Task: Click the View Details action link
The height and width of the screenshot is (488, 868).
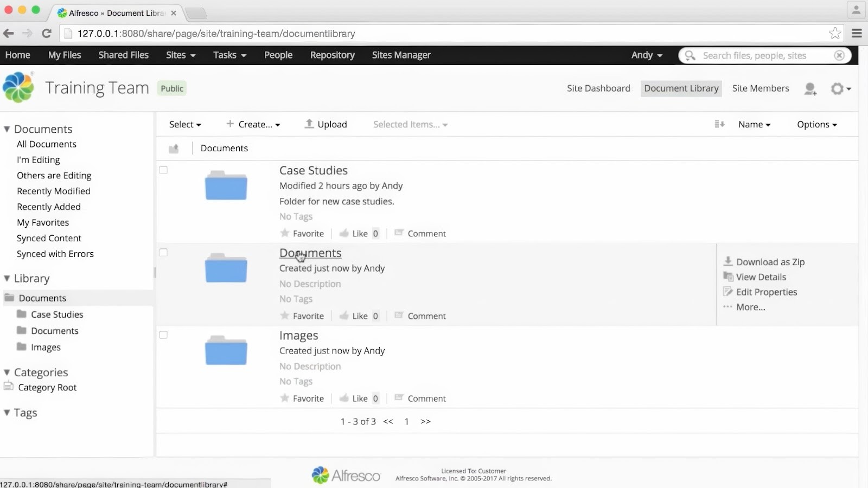Action: (x=761, y=277)
